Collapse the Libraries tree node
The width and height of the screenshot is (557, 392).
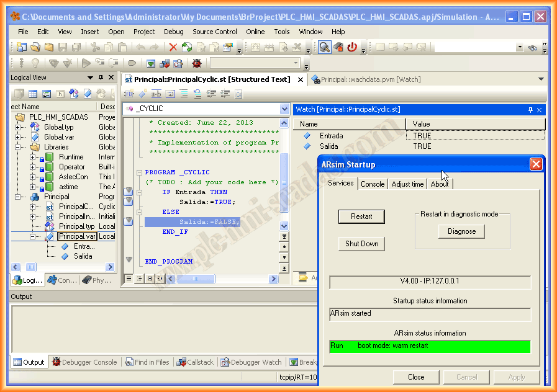point(18,147)
